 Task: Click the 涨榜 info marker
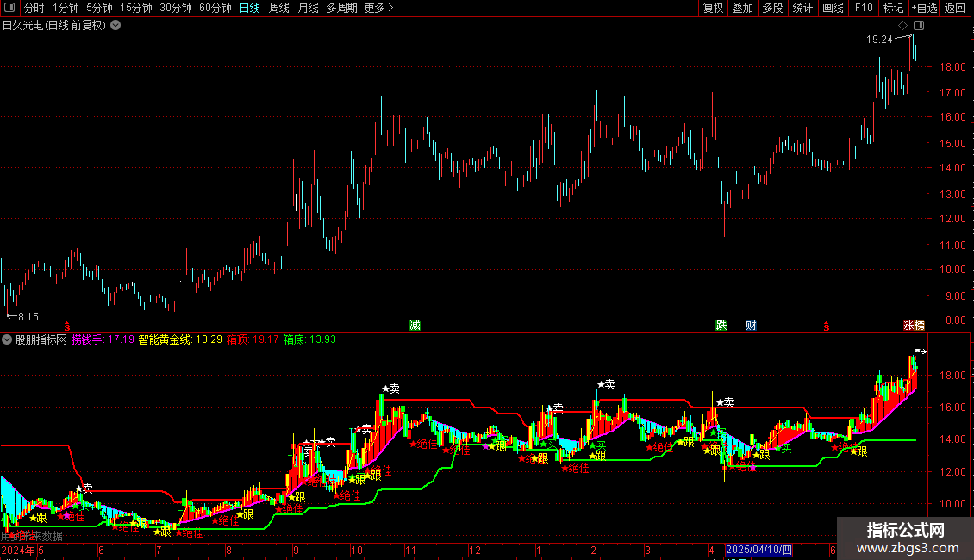coord(914,326)
